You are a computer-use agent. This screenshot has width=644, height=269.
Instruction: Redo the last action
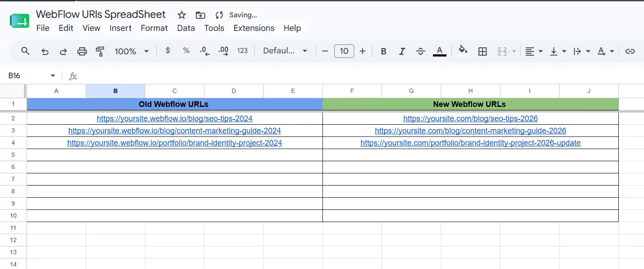point(63,51)
